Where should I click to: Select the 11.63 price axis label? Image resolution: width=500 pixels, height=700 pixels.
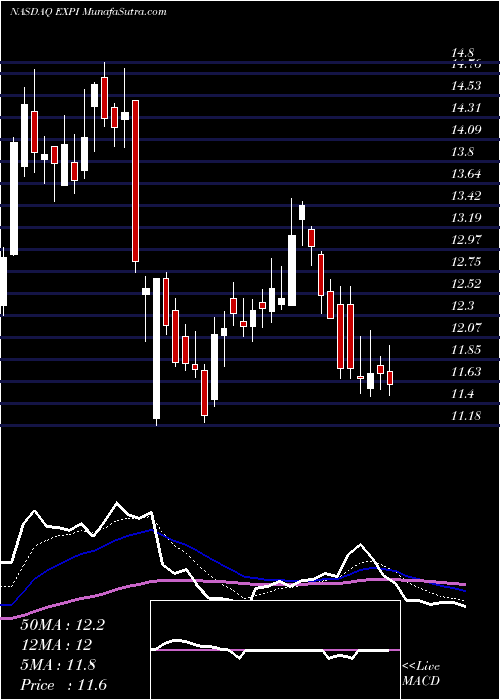tap(466, 371)
